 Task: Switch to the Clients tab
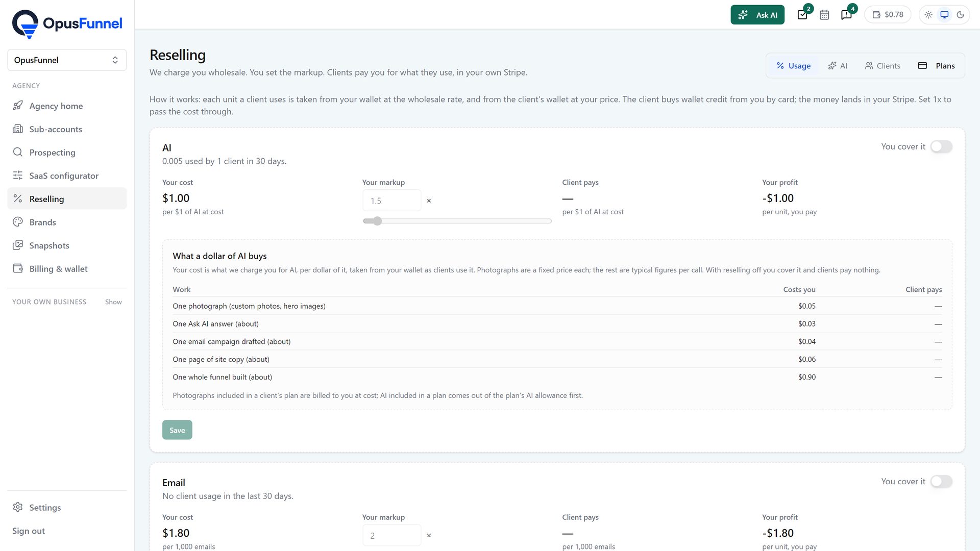pos(883,66)
